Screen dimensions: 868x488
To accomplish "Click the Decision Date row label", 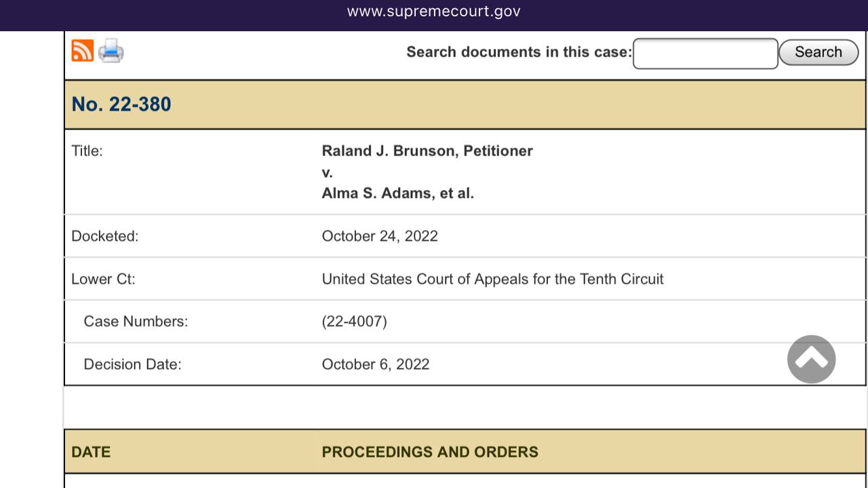I will point(132,364).
